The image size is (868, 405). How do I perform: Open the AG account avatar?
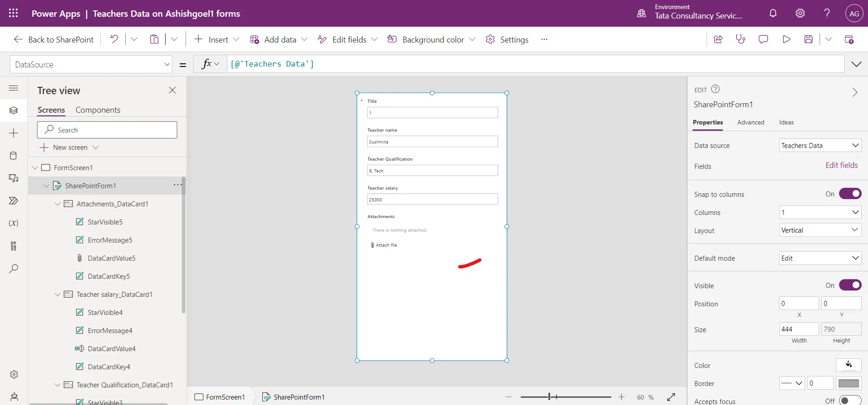click(854, 14)
